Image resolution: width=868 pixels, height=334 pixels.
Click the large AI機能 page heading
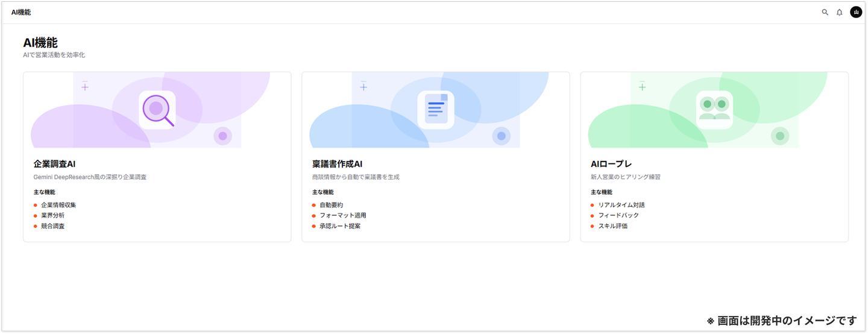click(x=40, y=42)
